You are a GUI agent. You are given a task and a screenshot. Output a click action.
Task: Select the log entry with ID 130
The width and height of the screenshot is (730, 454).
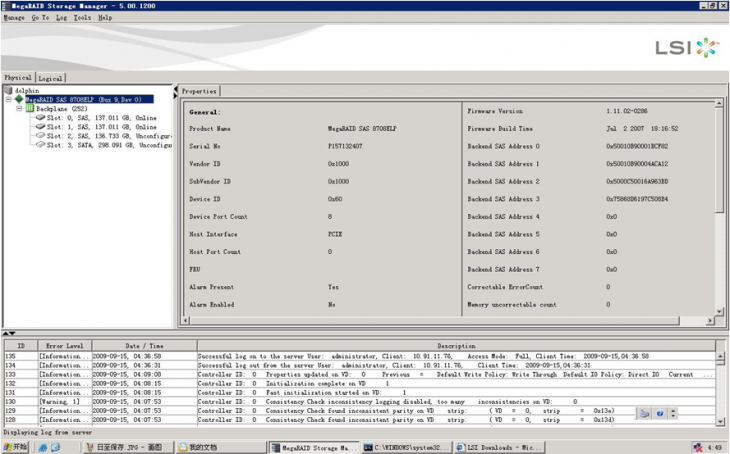[300, 401]
